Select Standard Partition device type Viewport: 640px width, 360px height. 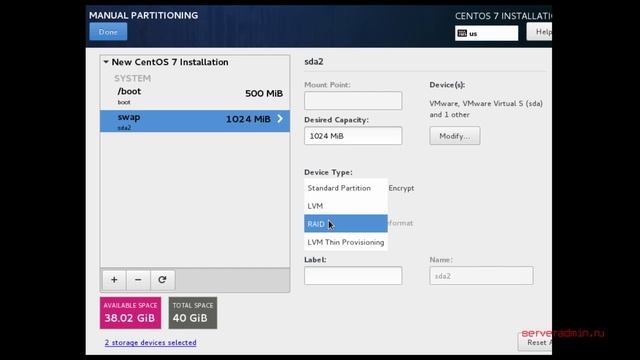click(x=346, y=188)
